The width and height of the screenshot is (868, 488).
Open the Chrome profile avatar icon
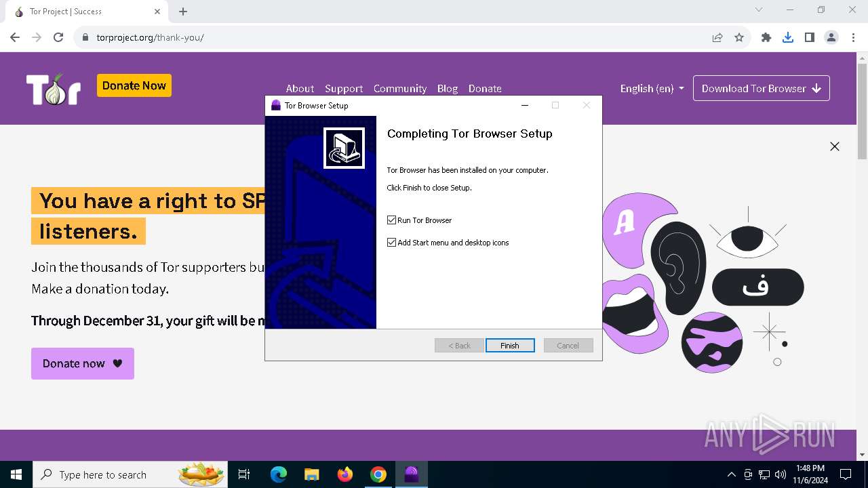831,37
